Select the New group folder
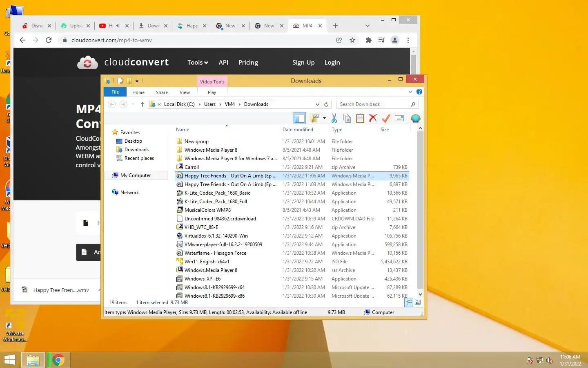Screen dimensions: 588x368 tap(196, 141)
